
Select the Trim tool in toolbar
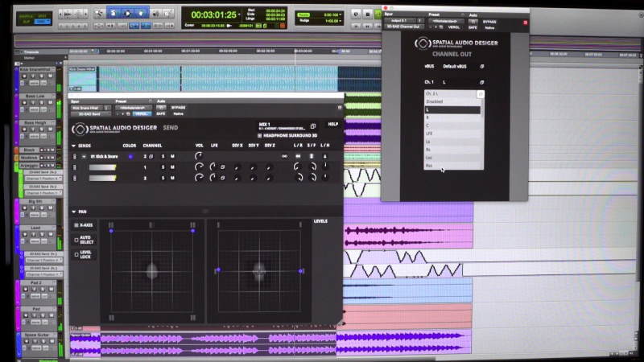coord(114,14)
